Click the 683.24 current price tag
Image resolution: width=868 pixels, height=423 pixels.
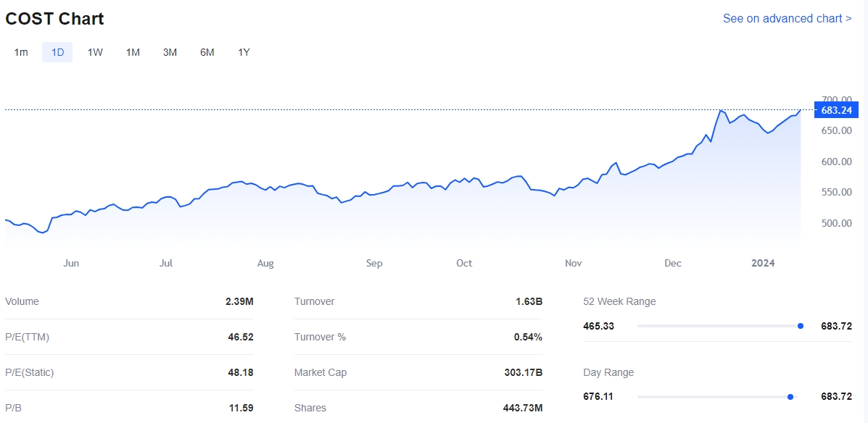pyautogui.click(x=836, y=110)
